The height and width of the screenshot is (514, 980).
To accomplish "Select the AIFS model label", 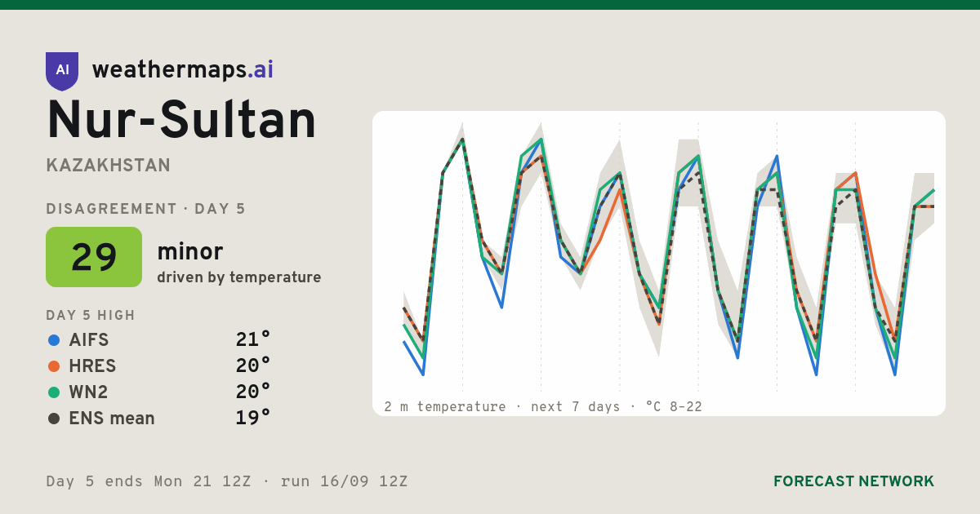I will [x=89, y=340].
